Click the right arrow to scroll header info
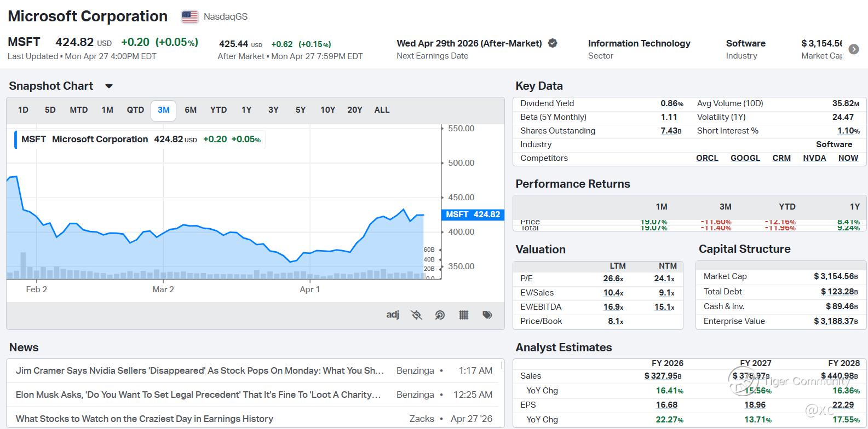Viewport: 868px width, 429px height. click(x=853, y=49)
